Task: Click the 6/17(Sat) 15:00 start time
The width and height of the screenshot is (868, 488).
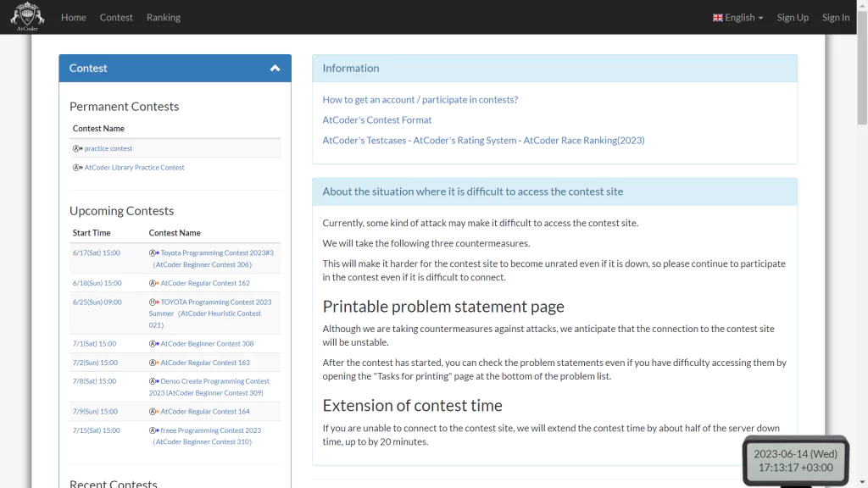Action: (x=97, y=252)
